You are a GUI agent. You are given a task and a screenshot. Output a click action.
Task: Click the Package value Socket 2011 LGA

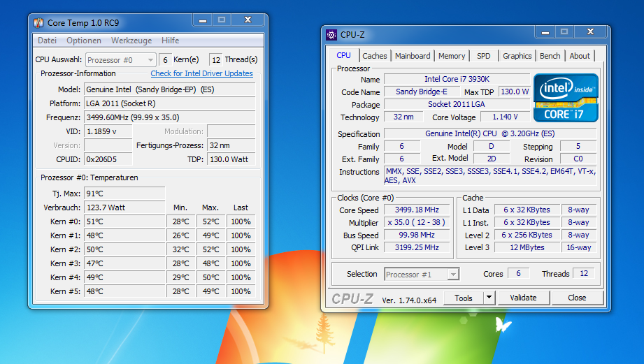[457, 104]
